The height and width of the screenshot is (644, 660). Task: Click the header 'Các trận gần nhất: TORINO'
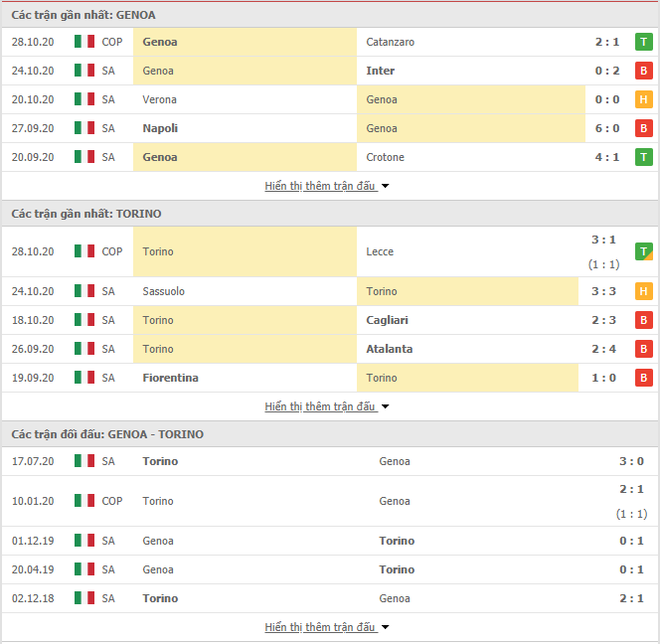(x=86, y=214)
